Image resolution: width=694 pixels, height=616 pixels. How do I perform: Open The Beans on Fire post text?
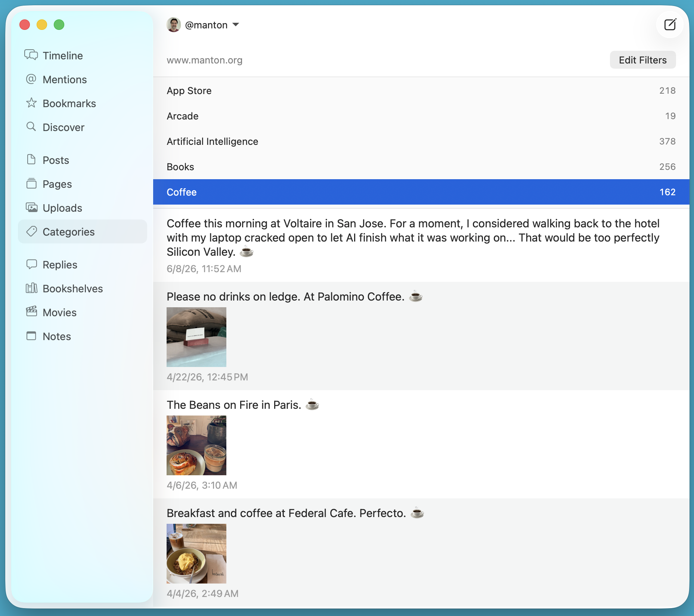243,405
